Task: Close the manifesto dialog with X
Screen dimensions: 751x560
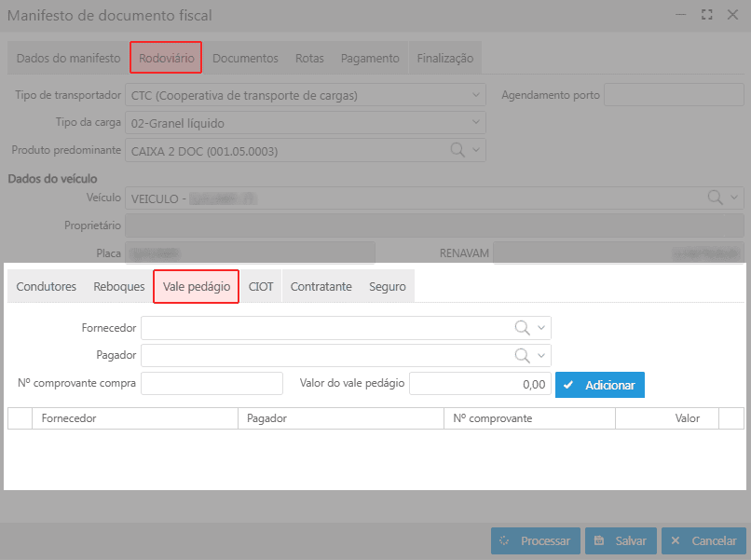Action: [731, 15]
